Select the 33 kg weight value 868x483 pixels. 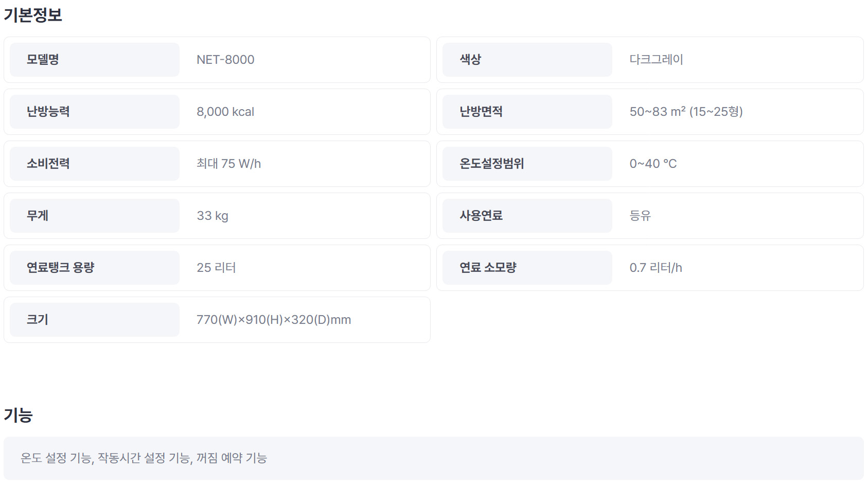(x=212, y=216)
